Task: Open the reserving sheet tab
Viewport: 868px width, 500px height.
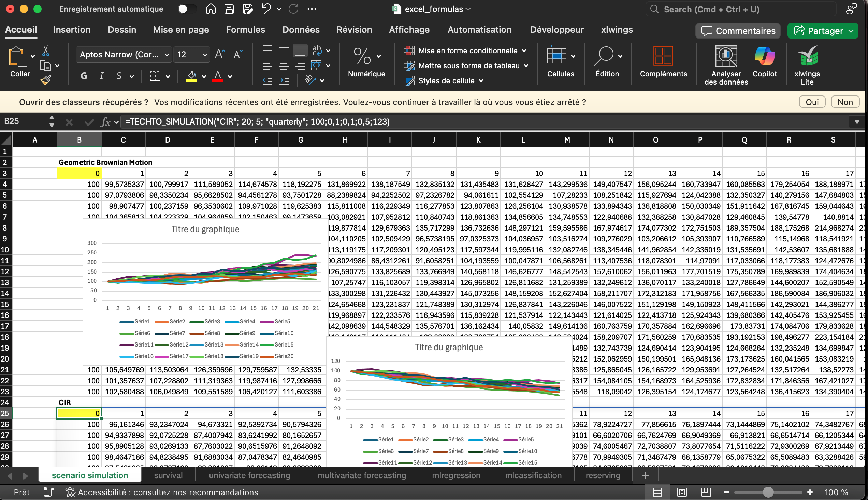Action: coord(603,475)
